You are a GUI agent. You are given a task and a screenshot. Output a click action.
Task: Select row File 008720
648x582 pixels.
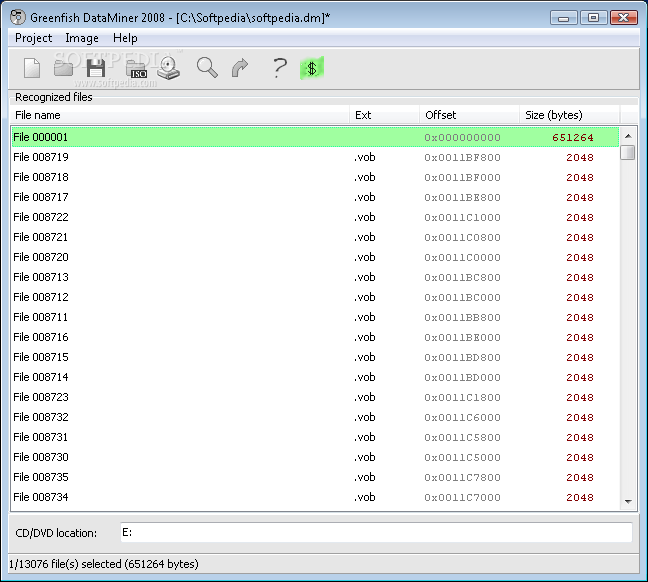coord(316,257)
